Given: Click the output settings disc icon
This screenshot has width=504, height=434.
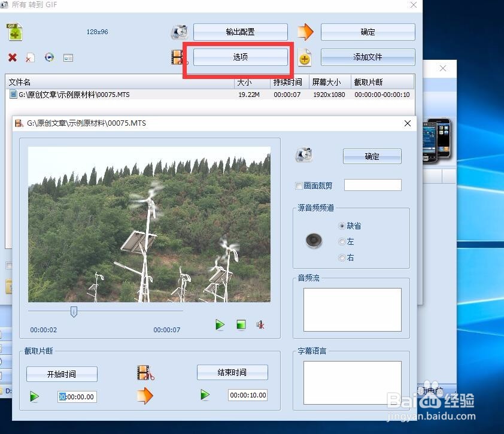Looking at the screenshot, I should [x=179, y=32].
